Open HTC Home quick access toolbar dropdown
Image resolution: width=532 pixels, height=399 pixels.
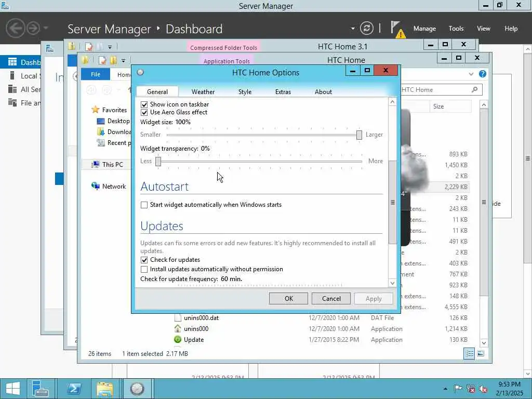click(123, 61)
